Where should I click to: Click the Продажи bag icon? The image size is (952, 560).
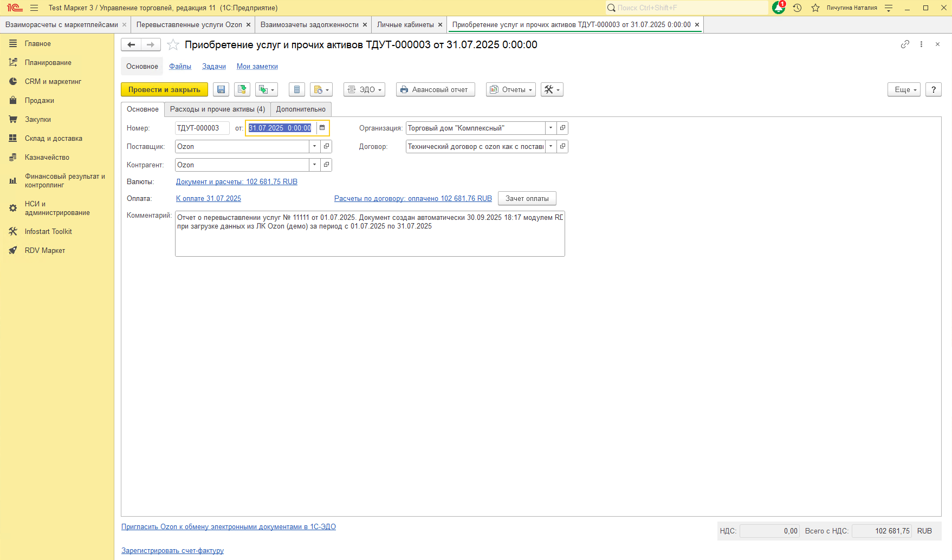point(13,100)
